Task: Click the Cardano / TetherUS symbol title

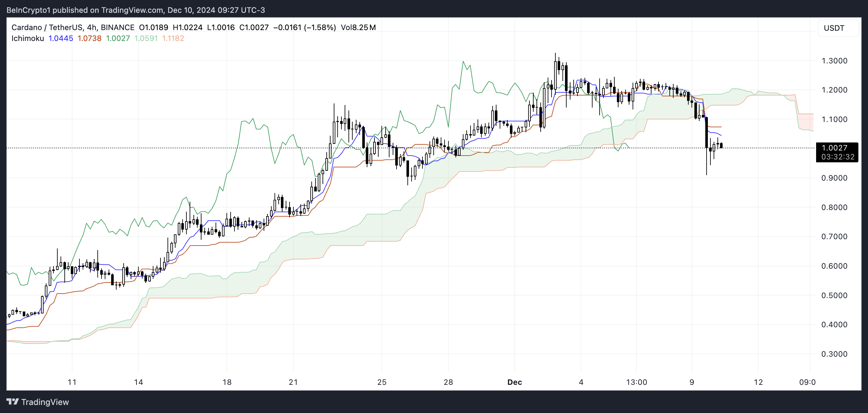Action: coord(47,27)
